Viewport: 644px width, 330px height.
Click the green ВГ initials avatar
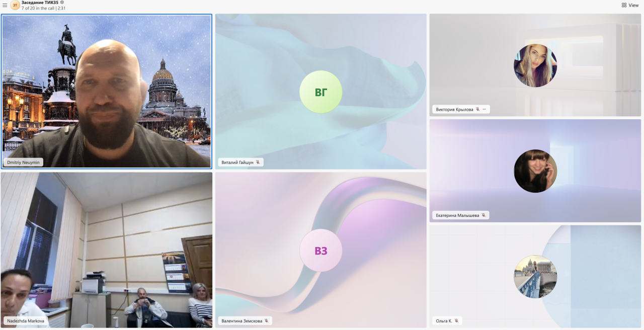(x=320, y=92)
